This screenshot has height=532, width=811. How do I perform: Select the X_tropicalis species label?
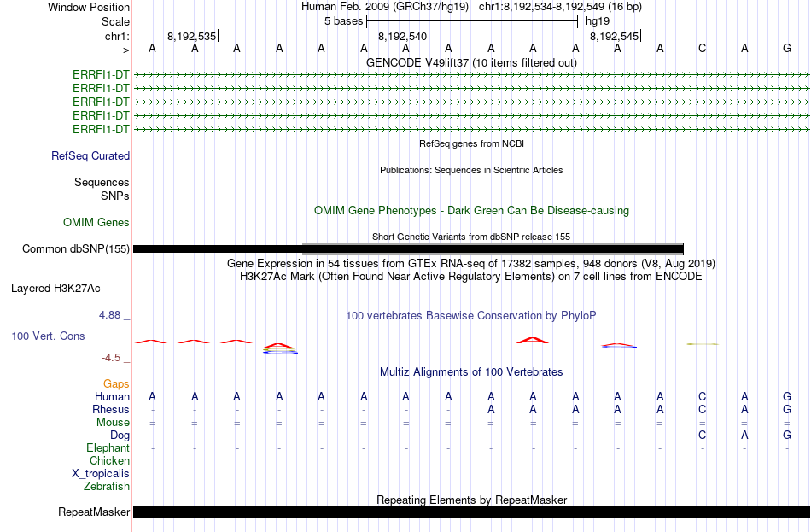pyautogui.click(x=101, y=474)
